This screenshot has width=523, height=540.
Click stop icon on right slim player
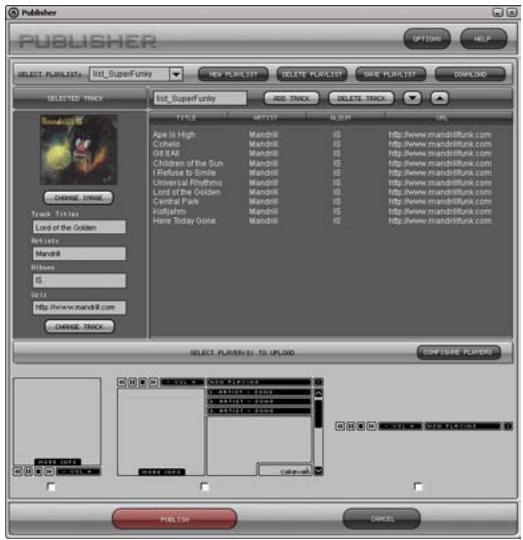(x=361, y=426)
